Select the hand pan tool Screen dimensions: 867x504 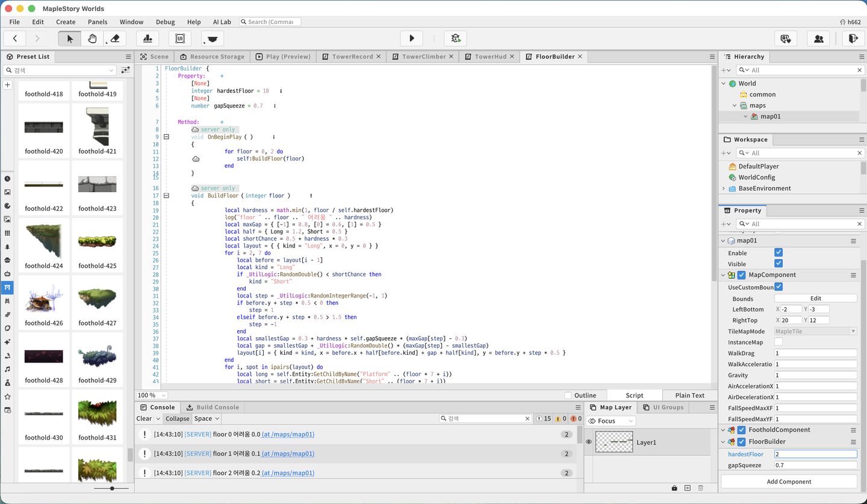[x=92, y=39]
